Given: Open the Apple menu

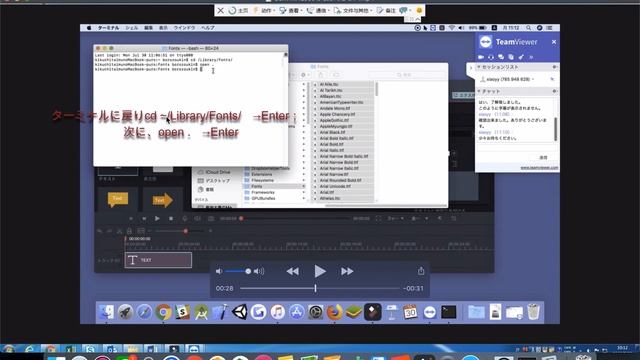Looking at the screenshot, I should click(x=89, y=28).
